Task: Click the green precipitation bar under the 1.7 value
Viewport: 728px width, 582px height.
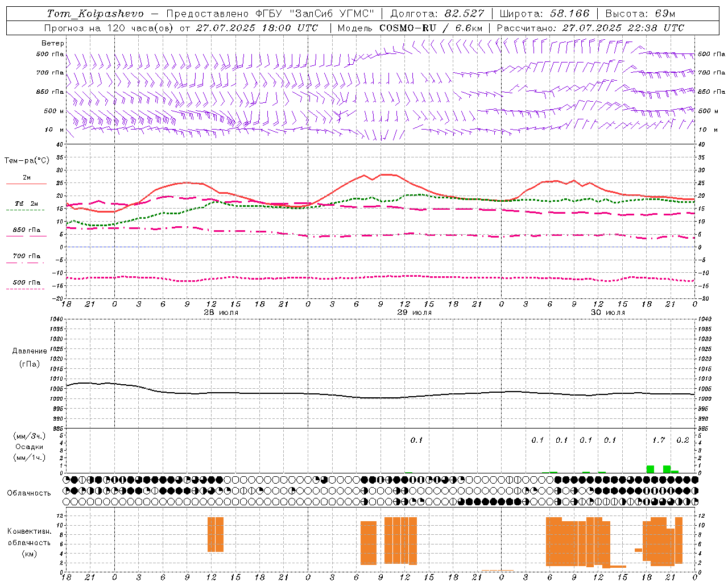Action: (650, 469)
